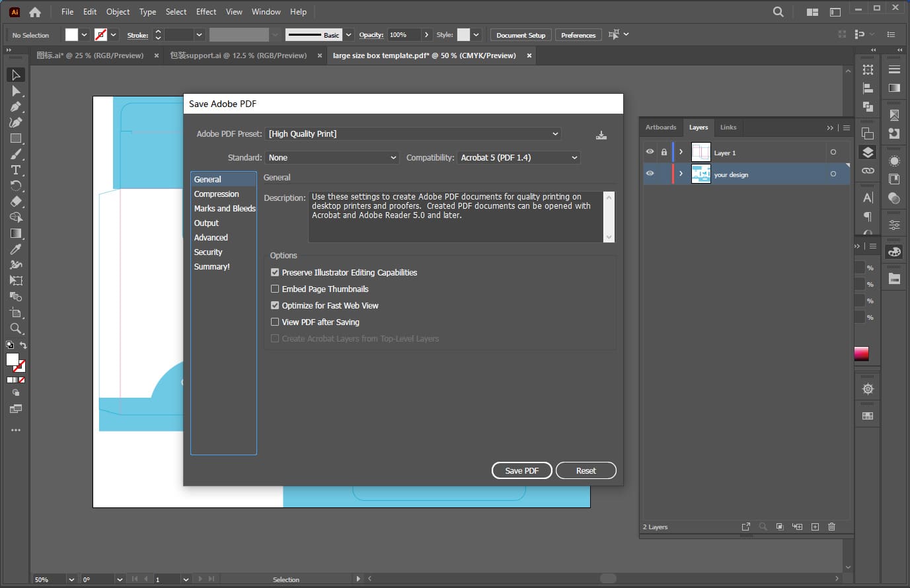
Task: Select the Zoom tool
Action: [17, 328]
